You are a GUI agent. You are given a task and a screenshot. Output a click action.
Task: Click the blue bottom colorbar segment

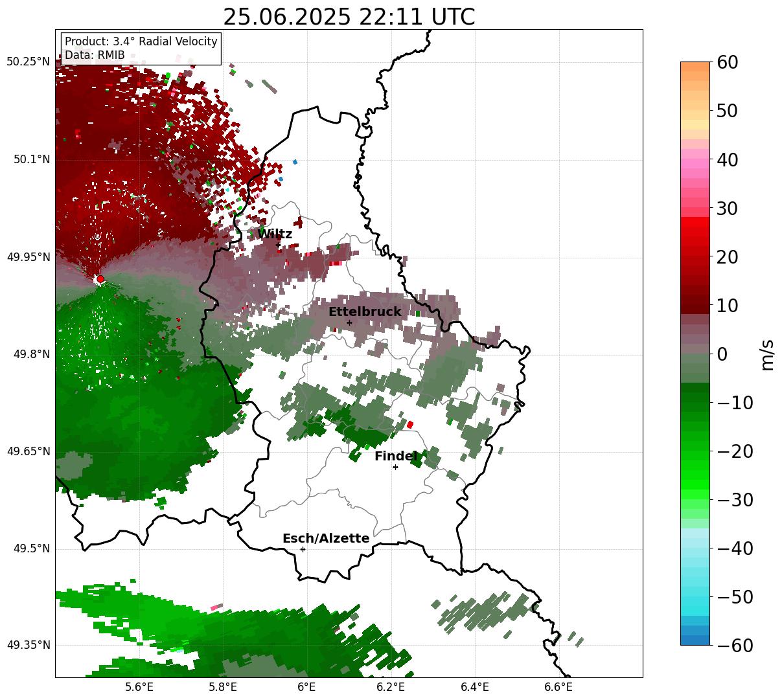click(x=695, y=640)
